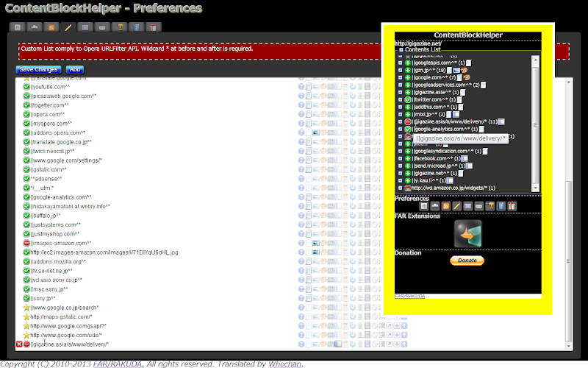Open FAR/RAKUDA link in copyright footer

pyautogui.click(x=118, y=364)
